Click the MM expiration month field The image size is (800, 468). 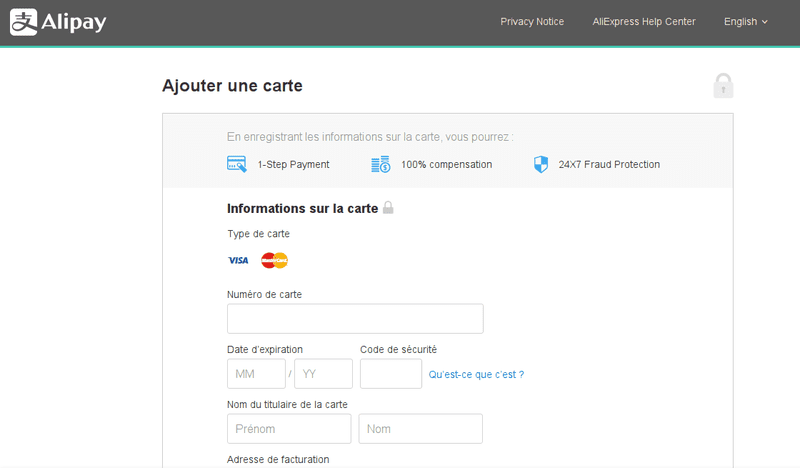coord(256,374)
